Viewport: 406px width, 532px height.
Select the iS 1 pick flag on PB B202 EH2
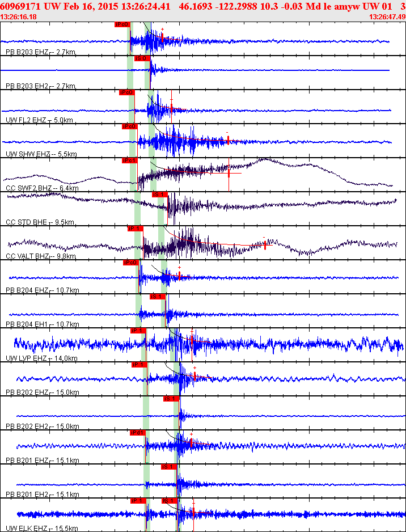click(x=171, y=398)
